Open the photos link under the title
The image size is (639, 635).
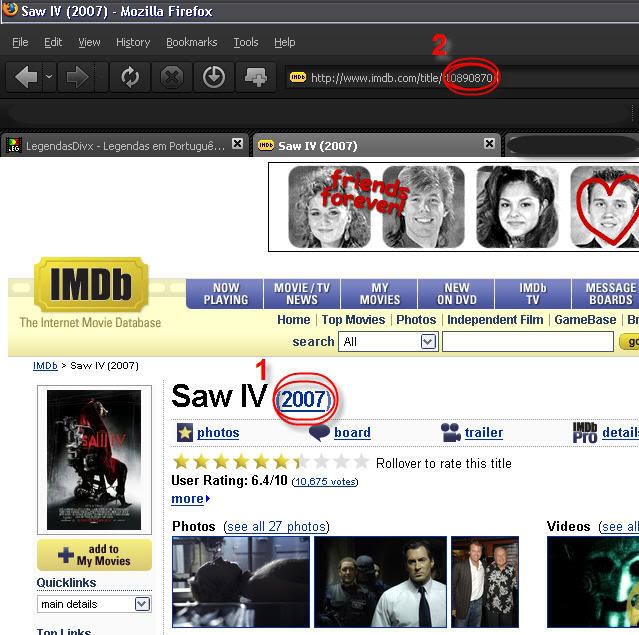(218, 432)
